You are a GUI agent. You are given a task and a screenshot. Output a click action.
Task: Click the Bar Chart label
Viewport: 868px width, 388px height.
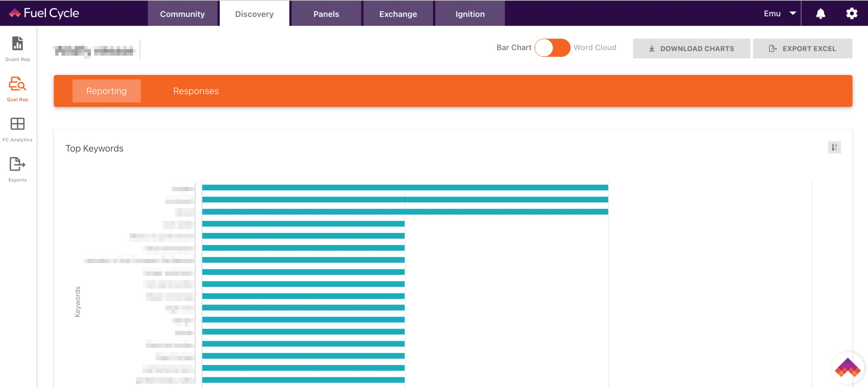coord(514,47)
